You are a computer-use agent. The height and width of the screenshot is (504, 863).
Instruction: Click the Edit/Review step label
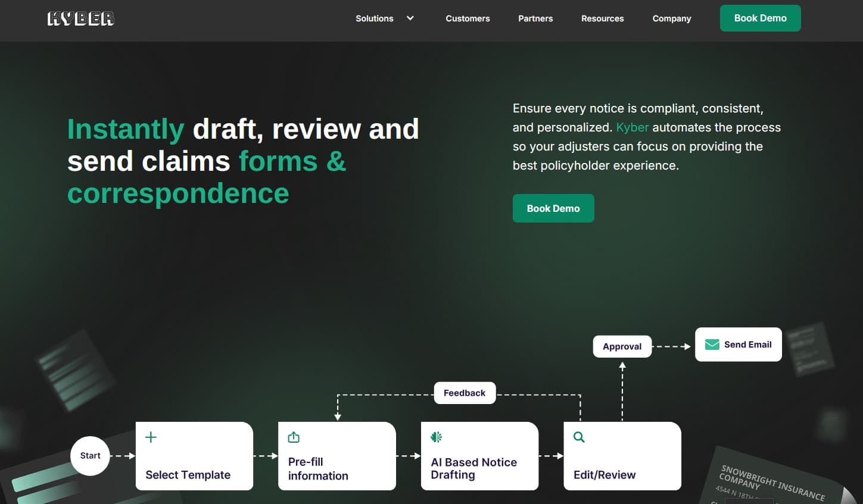click(605, 475)
